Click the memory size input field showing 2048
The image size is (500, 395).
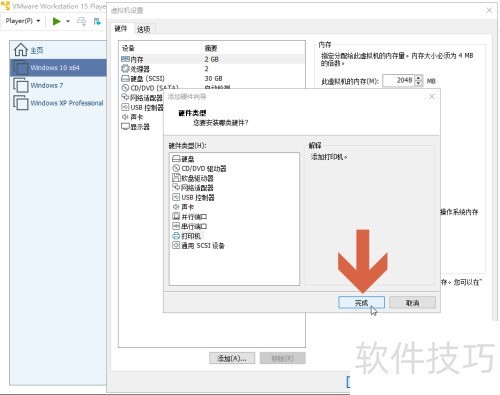pyautogui.click(x=398, y=80)
